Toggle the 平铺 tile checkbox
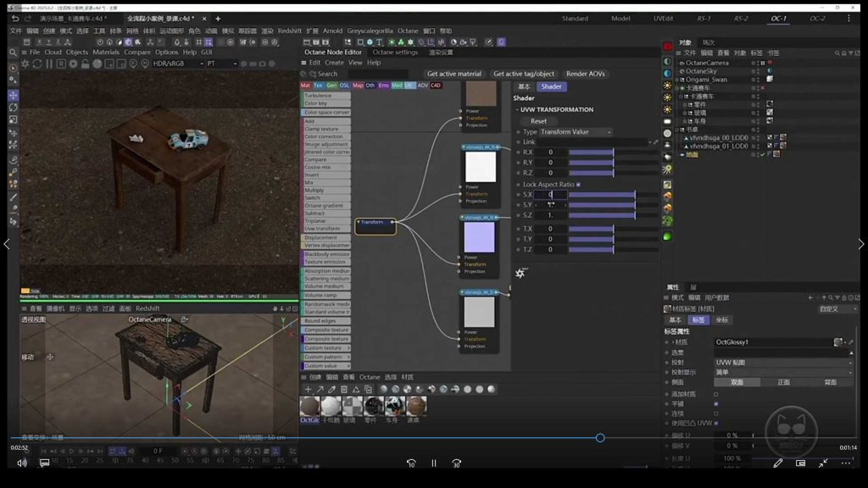The width and height of the screenshot is (868, 488). click(x=716, y=404)
